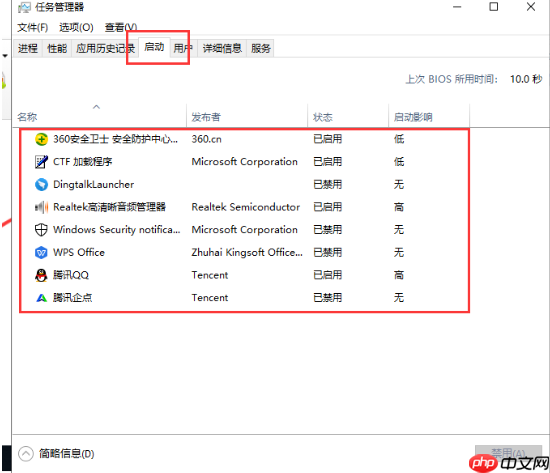Click 已禁用 status in WPS Office row
This screenshot has width=550, height=473.
point(327,252)
